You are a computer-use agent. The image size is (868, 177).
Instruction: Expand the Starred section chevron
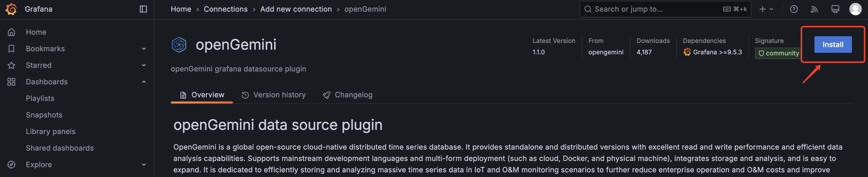point(144,65)
